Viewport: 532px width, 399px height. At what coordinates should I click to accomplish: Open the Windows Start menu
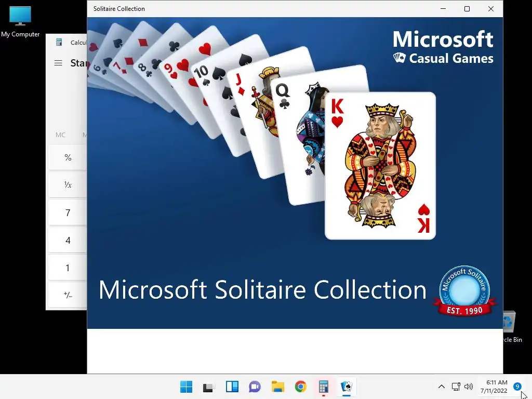(x=186, y=387)
